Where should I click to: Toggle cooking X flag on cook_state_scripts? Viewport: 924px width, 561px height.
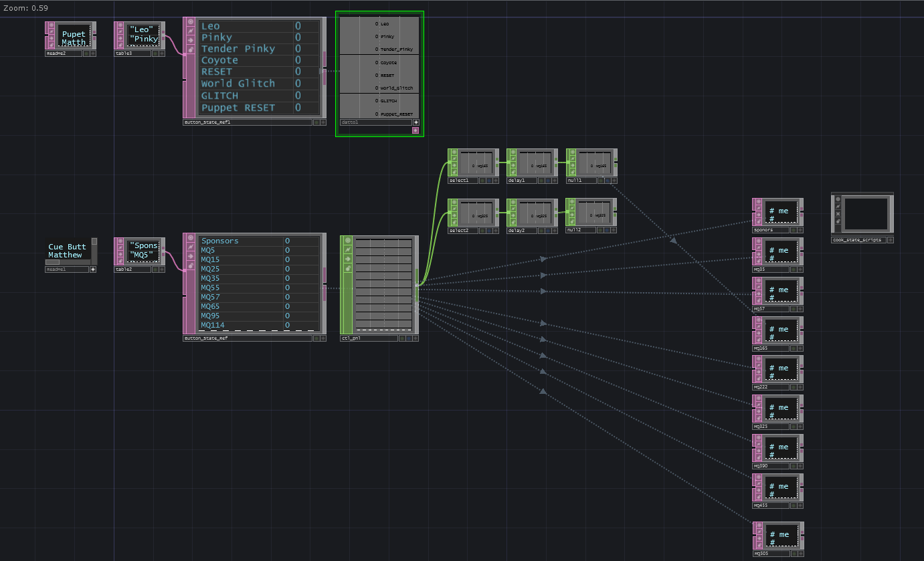tap(838, 214)
